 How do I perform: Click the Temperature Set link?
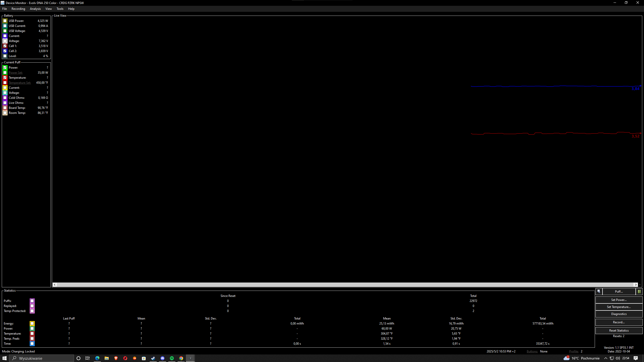pyautogui.click(x=20, y=83)
